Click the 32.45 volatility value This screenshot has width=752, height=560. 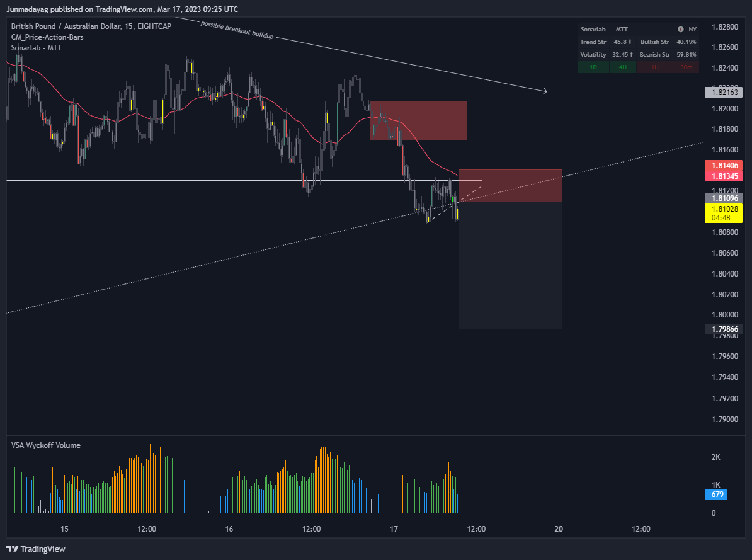[x=622, y=55]
